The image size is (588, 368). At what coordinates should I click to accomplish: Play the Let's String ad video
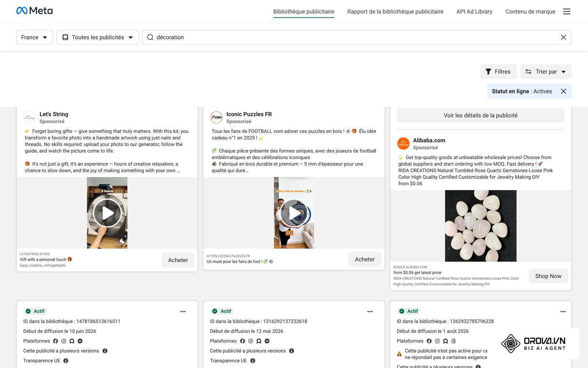tap(107, 213)
